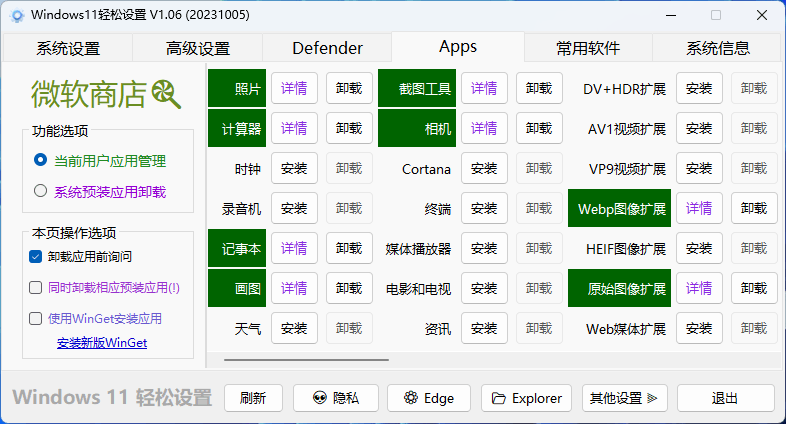Click the app icon in the title bar

pos(15,15)
